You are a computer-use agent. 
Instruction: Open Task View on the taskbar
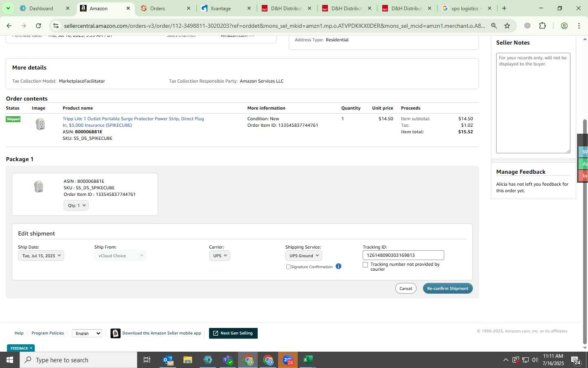click(x=147, y=360)
